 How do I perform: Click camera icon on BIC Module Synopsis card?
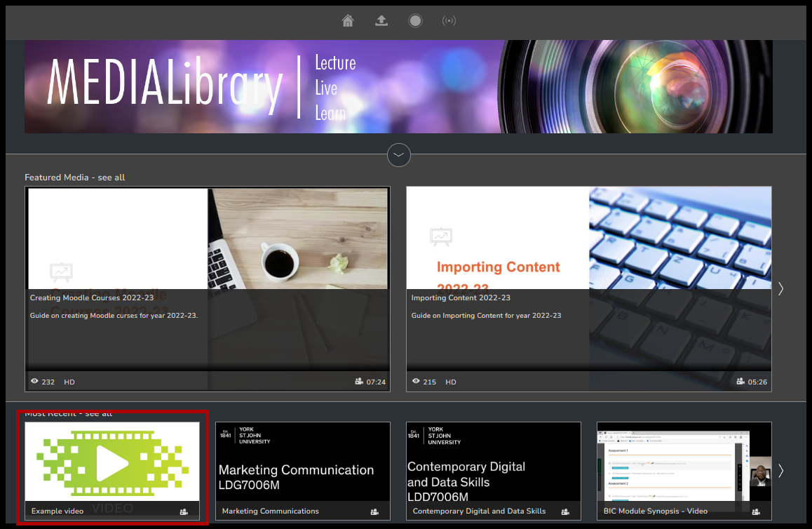point(756,511)
